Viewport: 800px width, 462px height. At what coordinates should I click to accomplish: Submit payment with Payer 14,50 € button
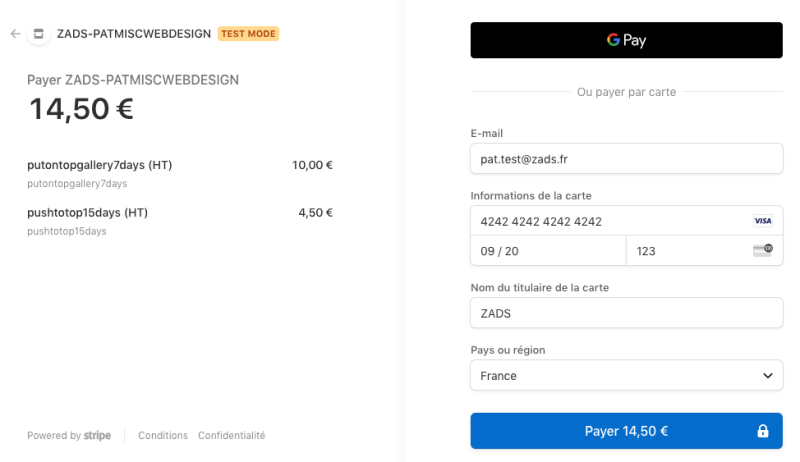(626, 431)
